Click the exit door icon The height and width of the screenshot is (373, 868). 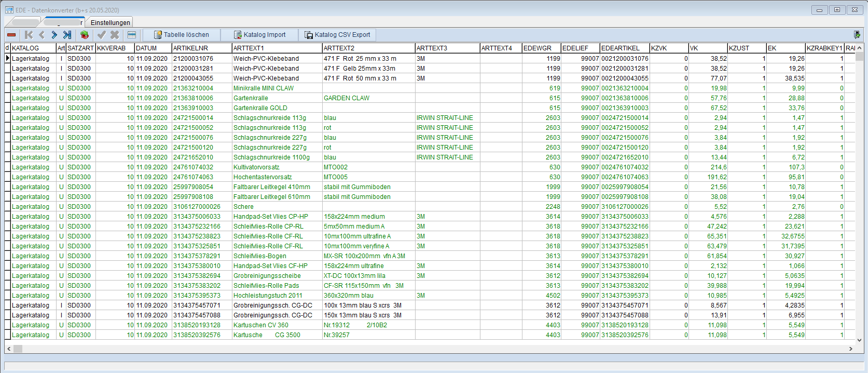(857, 35)
